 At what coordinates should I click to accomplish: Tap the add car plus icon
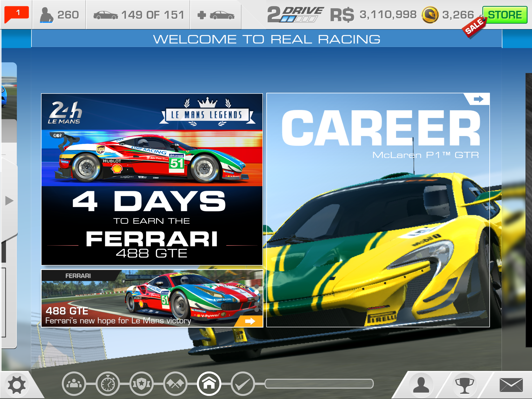click(216, 15)
